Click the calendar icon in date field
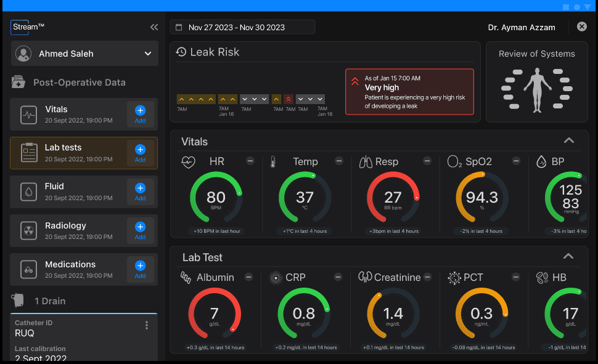This screenshot has height=364, width=598. click(x=179, y=27)
